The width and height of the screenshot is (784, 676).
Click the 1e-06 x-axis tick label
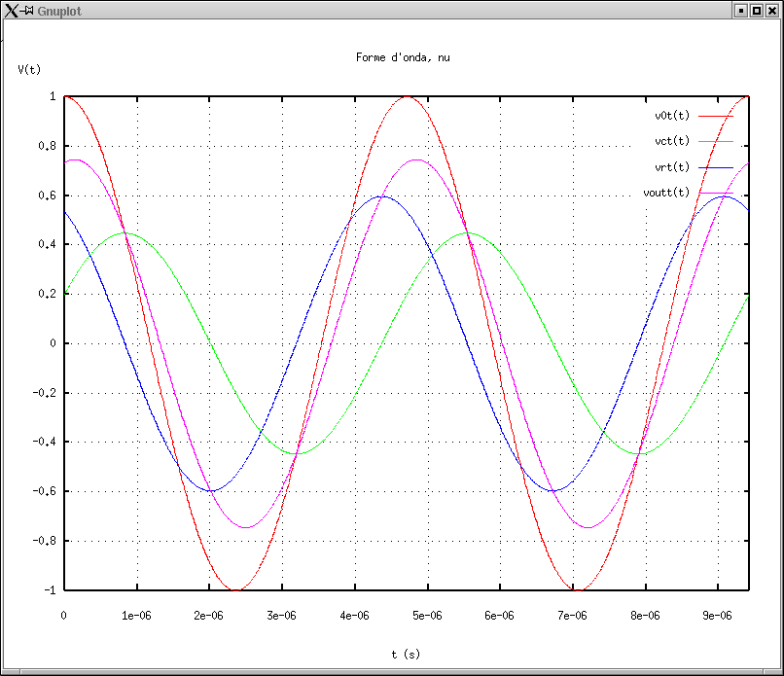point(136,616)
